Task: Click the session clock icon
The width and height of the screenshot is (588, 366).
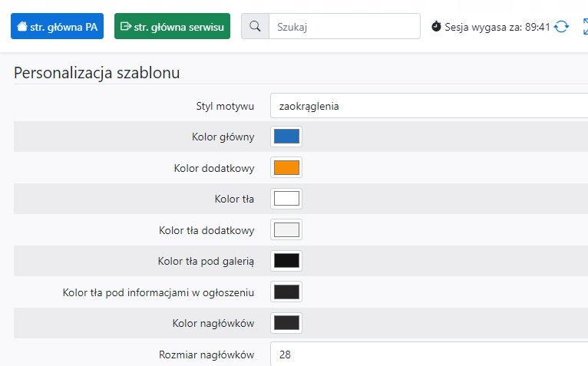Action: 436,27
